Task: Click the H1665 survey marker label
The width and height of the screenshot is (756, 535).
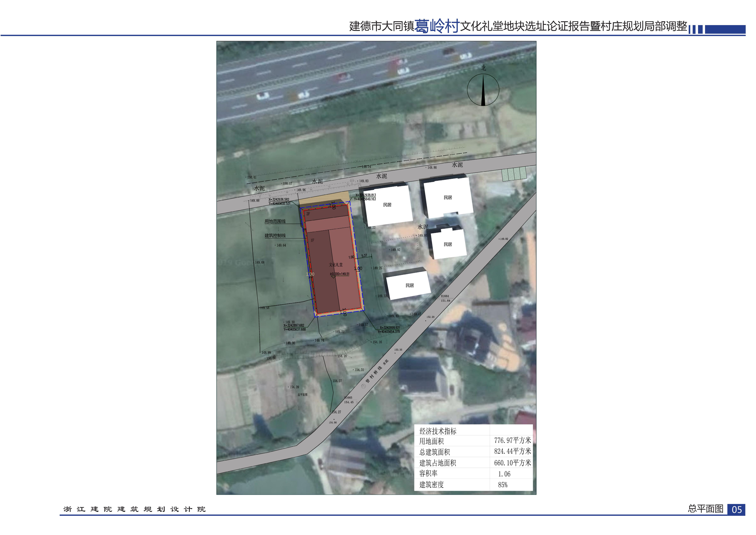Action: pos(348,398)
